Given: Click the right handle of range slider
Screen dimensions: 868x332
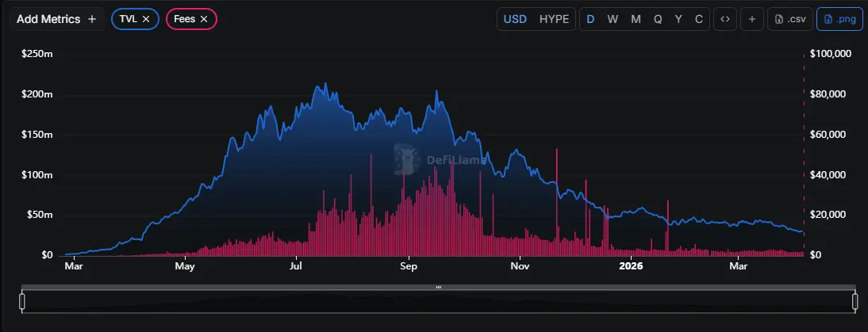Looking at the screenshot, I should click(855, 301).
